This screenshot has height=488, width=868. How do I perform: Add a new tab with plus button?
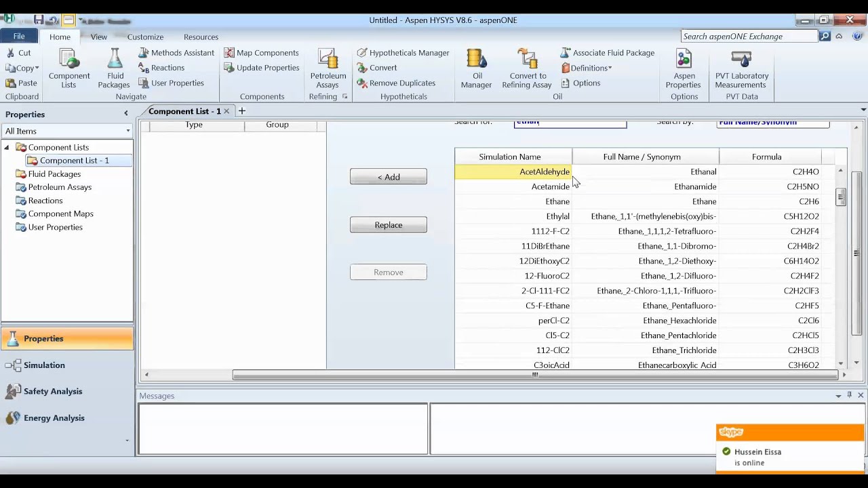[x=241, y=111]
